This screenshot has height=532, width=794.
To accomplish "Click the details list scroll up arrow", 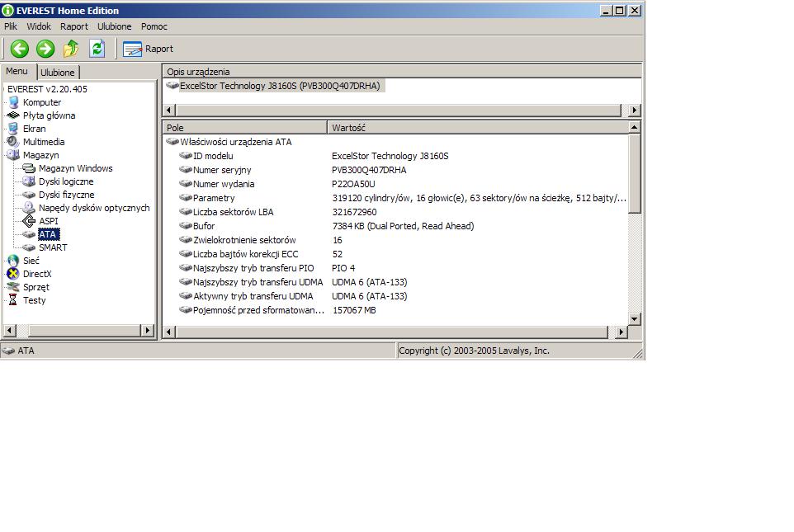I will [x=635, y=127].
